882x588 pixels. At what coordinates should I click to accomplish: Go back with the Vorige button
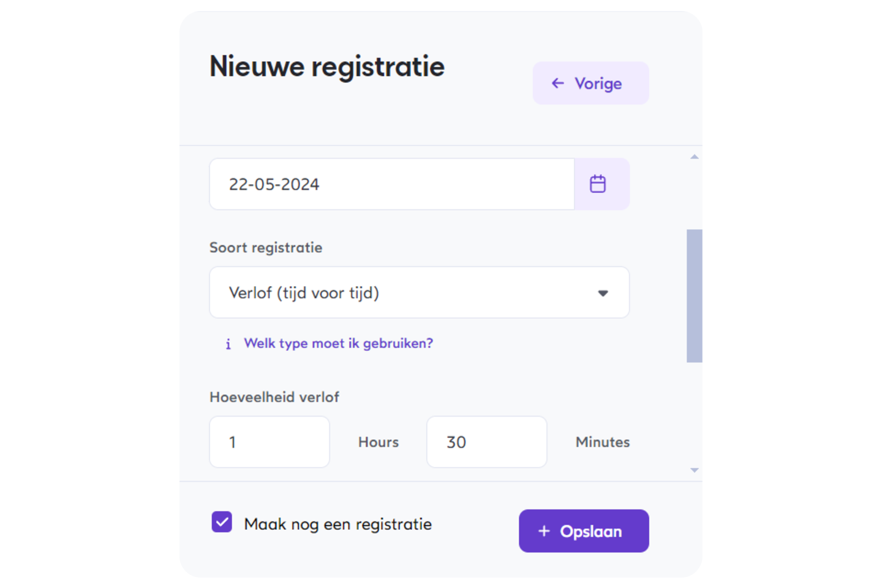pos(590,83)
